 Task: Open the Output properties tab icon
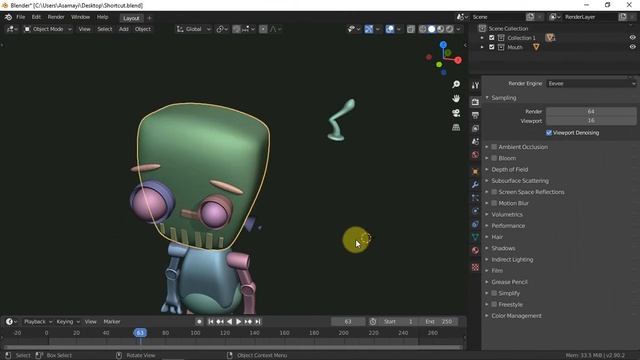(x=475, y=116)
